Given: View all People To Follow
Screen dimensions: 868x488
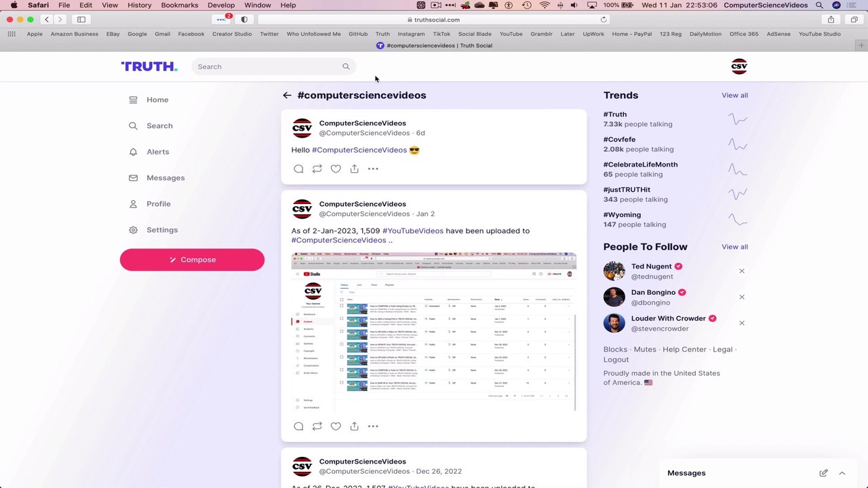Looking at the screenshot, I should (x=734, y=247).
